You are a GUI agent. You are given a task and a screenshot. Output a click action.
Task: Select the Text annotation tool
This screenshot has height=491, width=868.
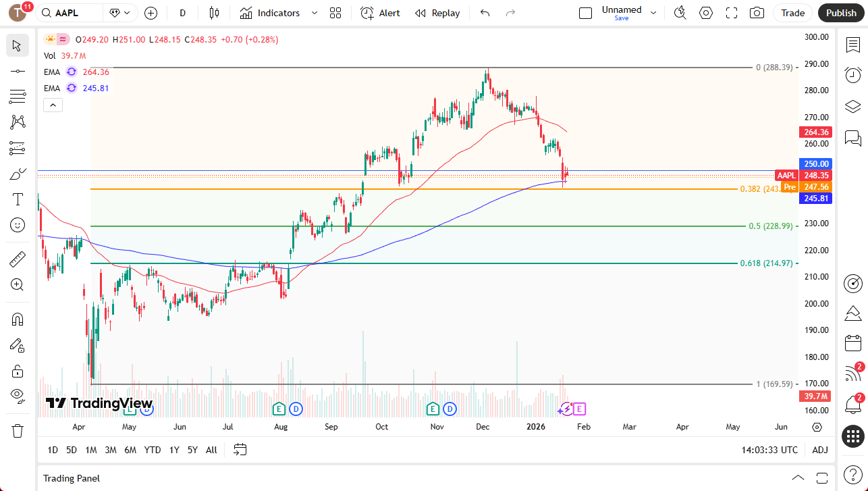(x=18, y=199)
